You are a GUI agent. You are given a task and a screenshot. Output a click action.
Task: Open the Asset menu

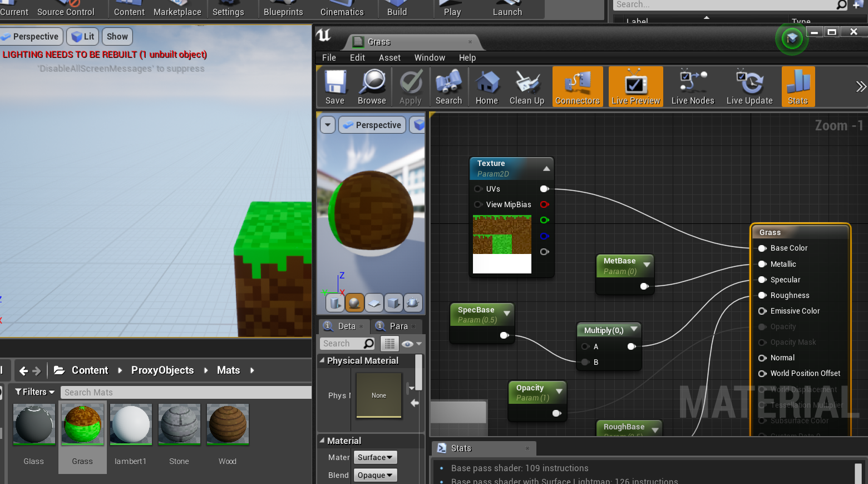[389, 57]
